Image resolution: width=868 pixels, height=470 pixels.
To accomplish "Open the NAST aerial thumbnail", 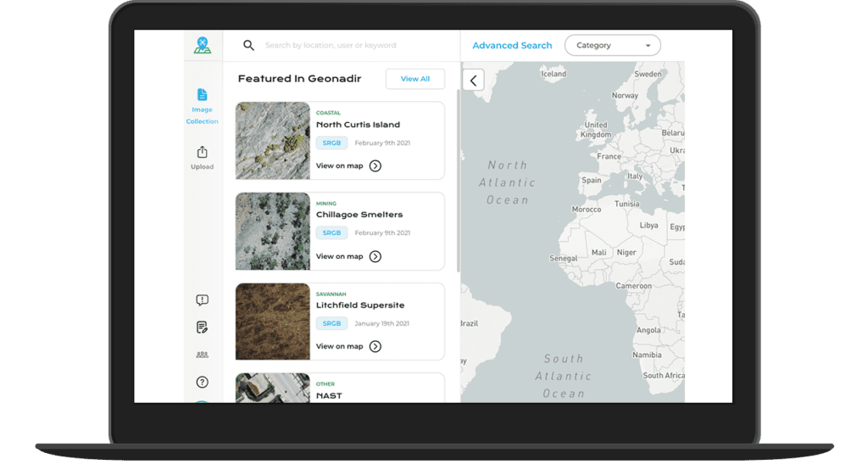I will tap(273, 388).
